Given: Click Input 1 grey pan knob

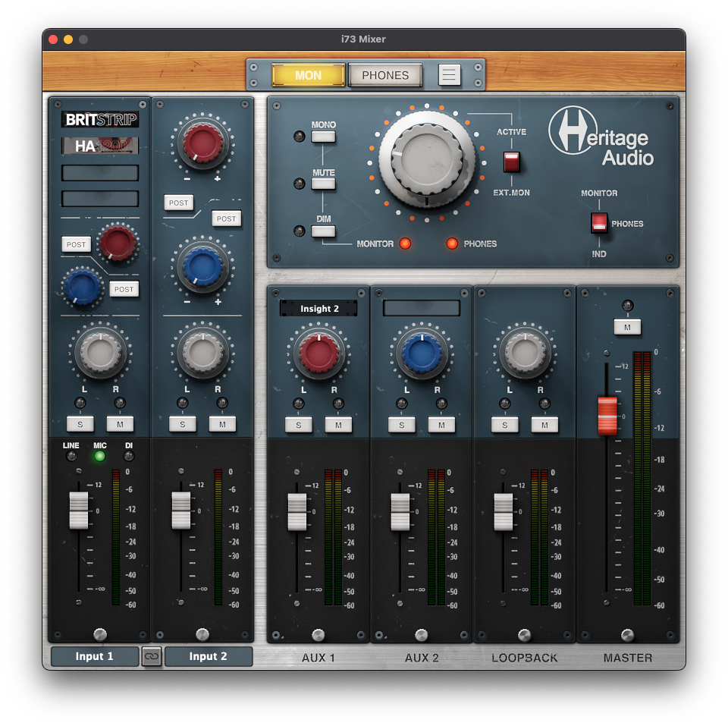Looking at the screenshot, I should pos(100,353).
